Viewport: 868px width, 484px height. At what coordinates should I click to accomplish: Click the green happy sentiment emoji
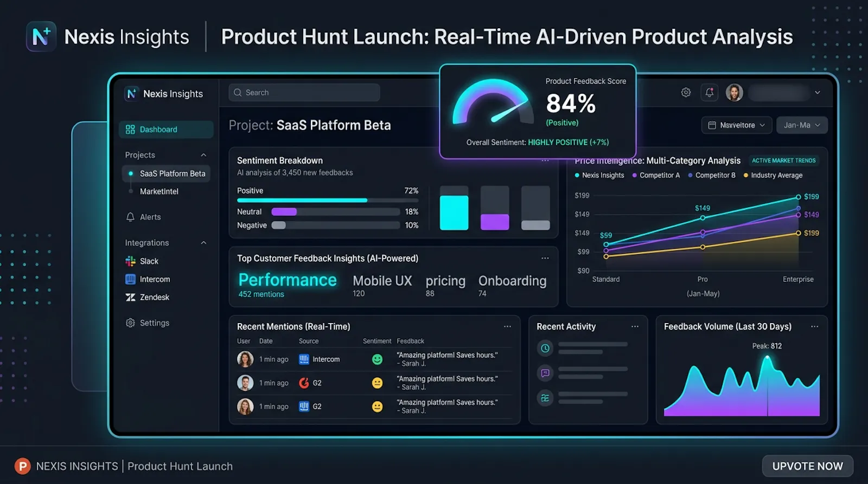click(x=377, y=359)
